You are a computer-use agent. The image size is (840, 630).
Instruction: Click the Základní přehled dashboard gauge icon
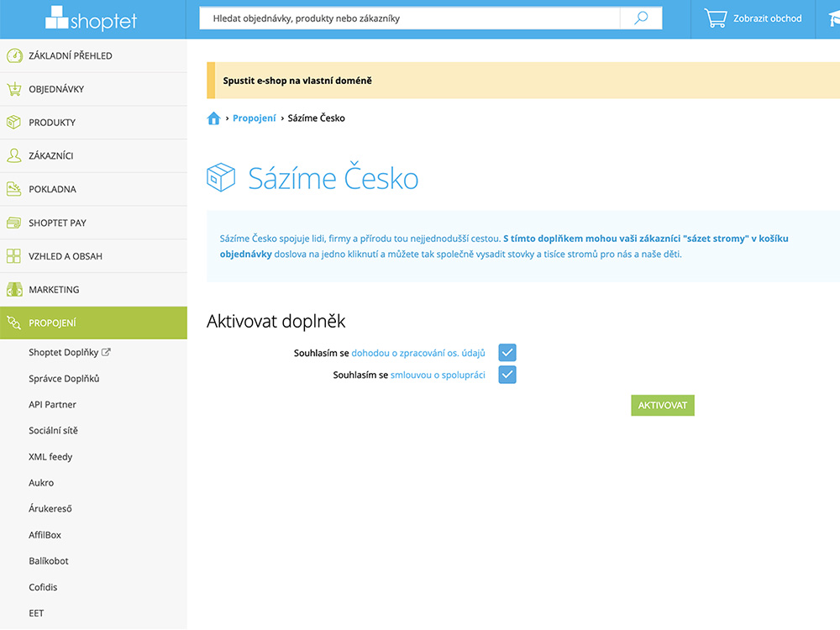14,55
